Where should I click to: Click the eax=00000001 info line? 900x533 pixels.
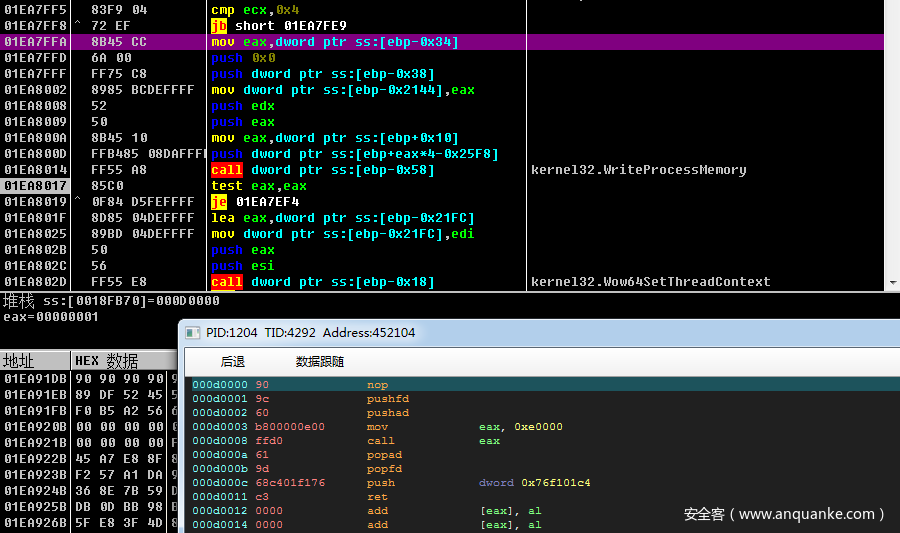[37, 317]
